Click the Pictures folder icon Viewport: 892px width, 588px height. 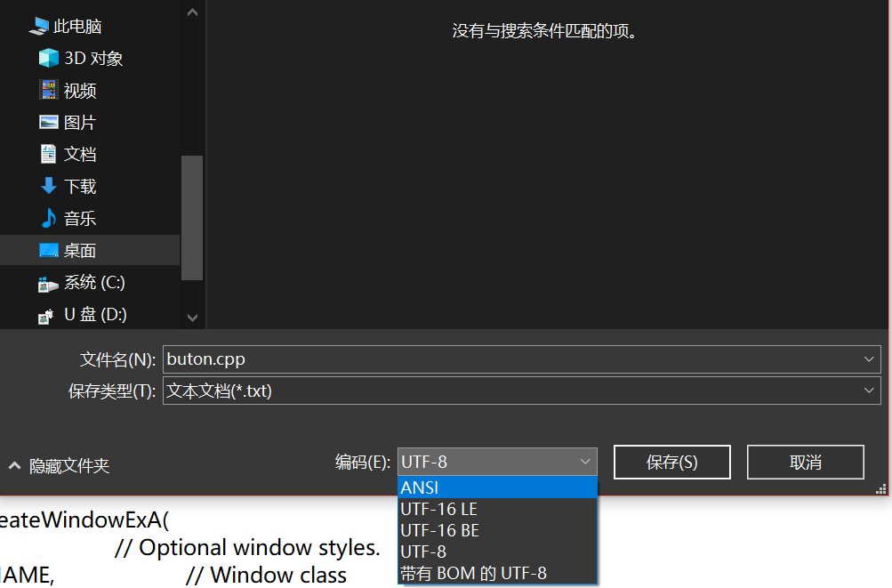(49, 123)
